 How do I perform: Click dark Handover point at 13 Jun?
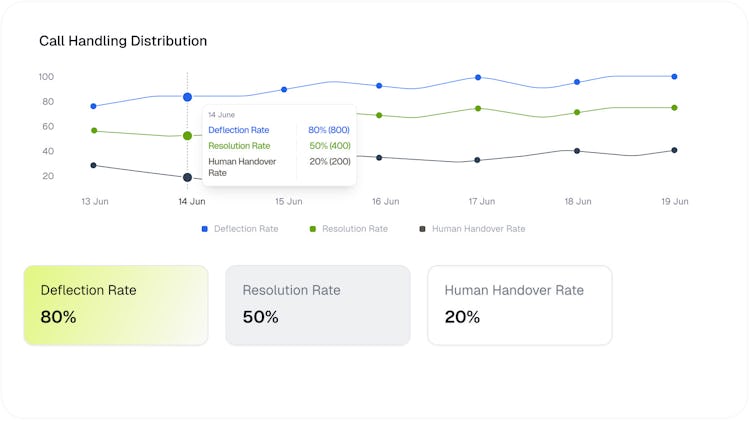click(94, 166)
